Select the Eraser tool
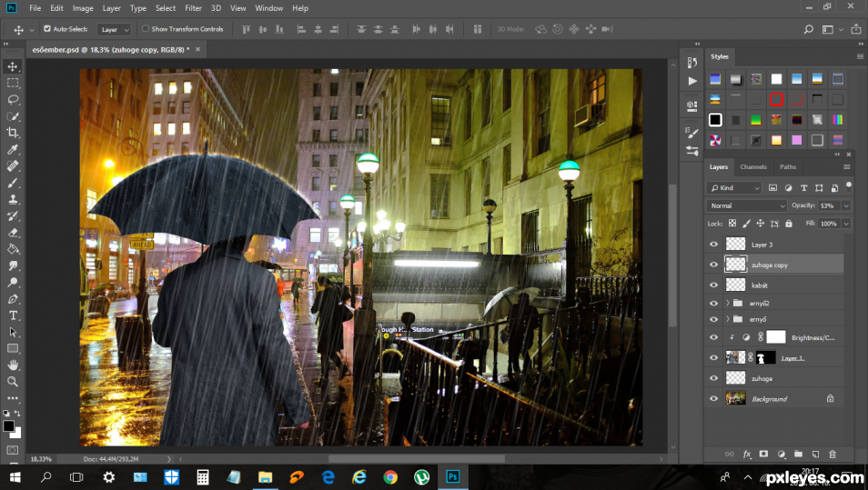 (x=13, y=233)
